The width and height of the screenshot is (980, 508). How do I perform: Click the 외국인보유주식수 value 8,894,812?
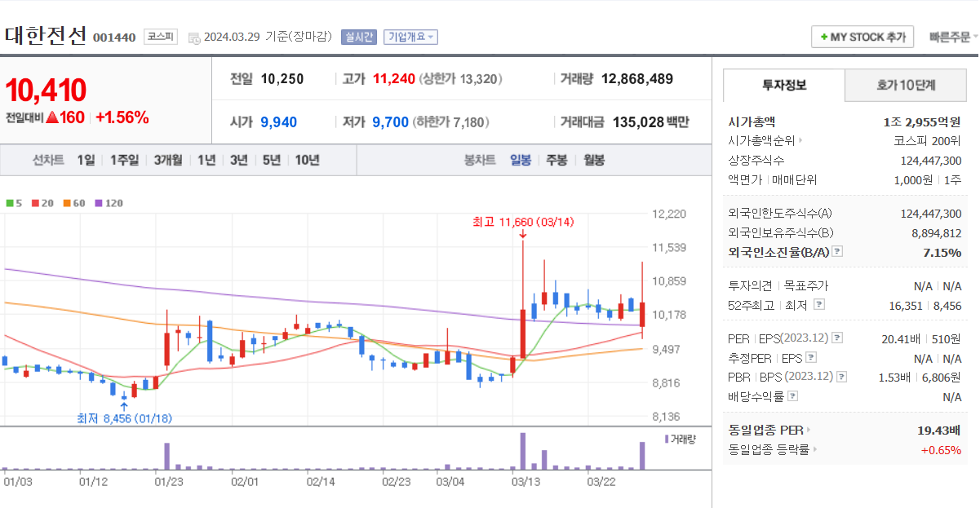[937, 232]
